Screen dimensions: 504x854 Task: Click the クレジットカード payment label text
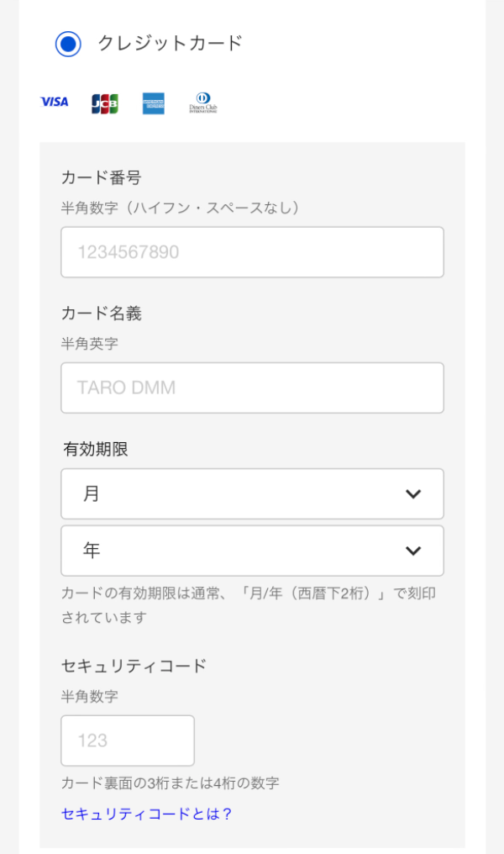(170, 43)
